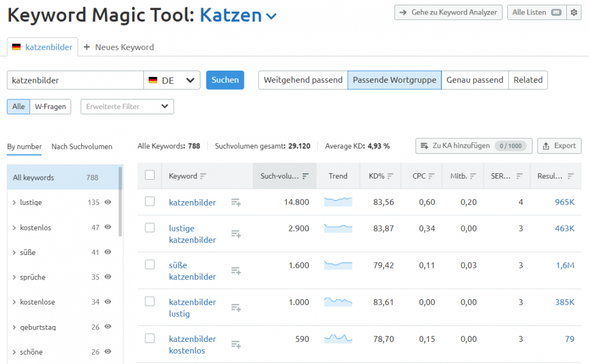
Task: Toggle eye icon for kostenlos group
Action: [x=108, y=227]
